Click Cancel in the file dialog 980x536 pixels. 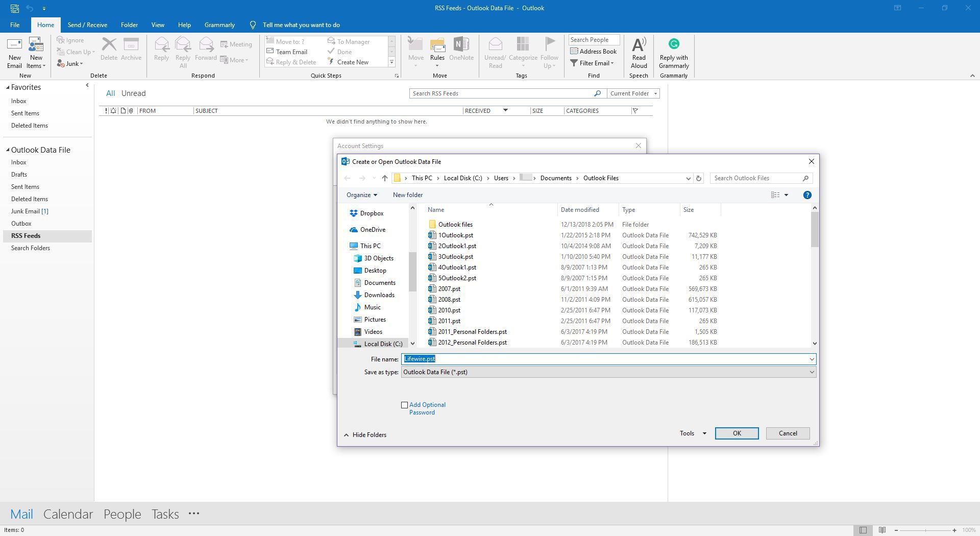point(788,433)
